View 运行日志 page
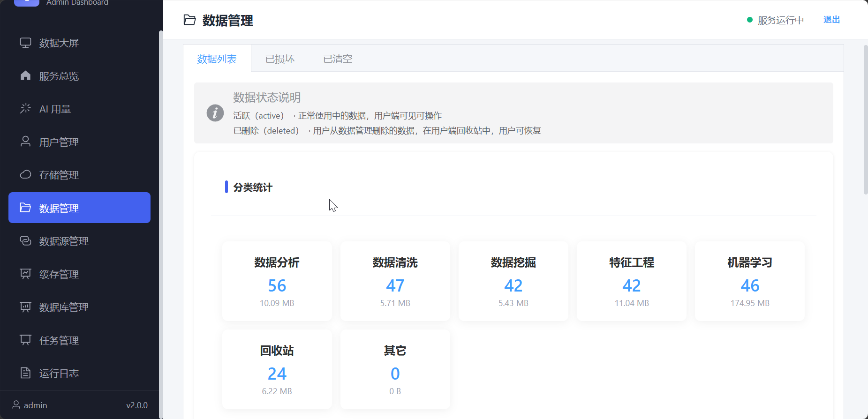The width and height of the screenshot is (868, 419). pos(79,373)
